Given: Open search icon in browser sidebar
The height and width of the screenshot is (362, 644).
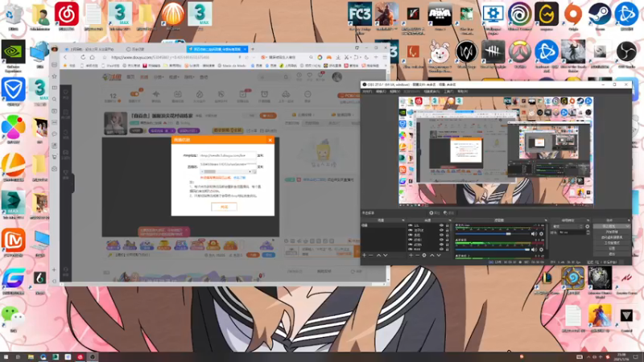Looking at the screenshot, I should point(54,99).
